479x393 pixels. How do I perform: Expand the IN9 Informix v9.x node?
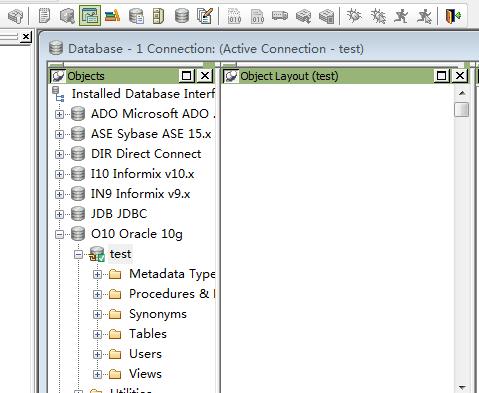(59, 194)
